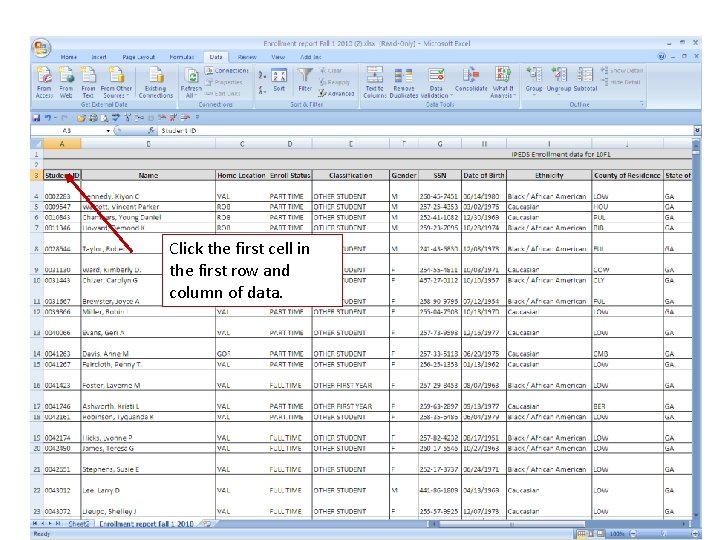This screenshot has width=720, height=540.
Task: Click the Subtotal tool
Action: pyautogui.click(x=585, y=80)
